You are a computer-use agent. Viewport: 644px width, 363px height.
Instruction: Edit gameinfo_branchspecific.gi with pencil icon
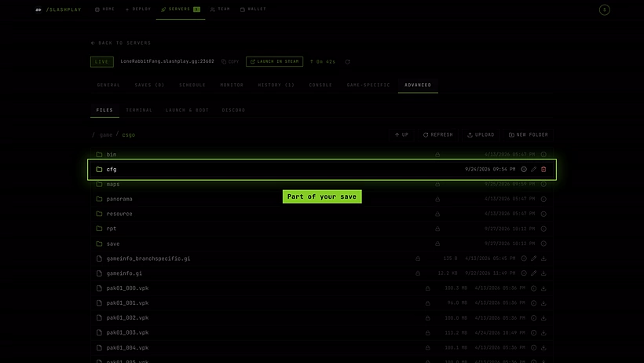[533, 258]
